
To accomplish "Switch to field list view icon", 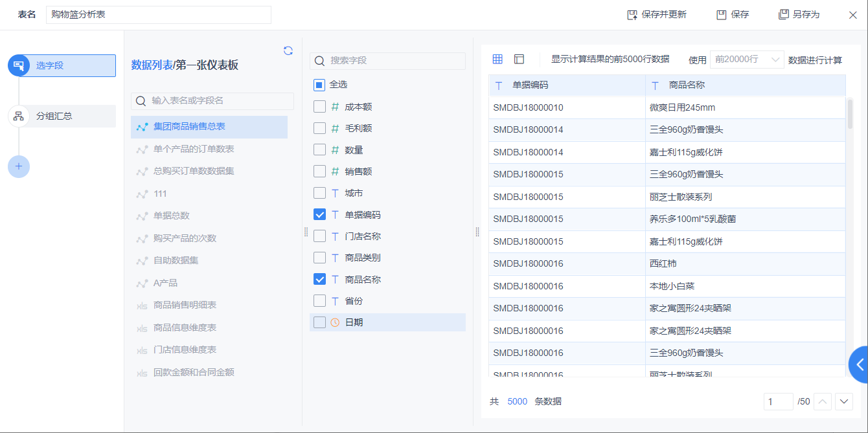I will pyautogui.click(x=519, y=59).
